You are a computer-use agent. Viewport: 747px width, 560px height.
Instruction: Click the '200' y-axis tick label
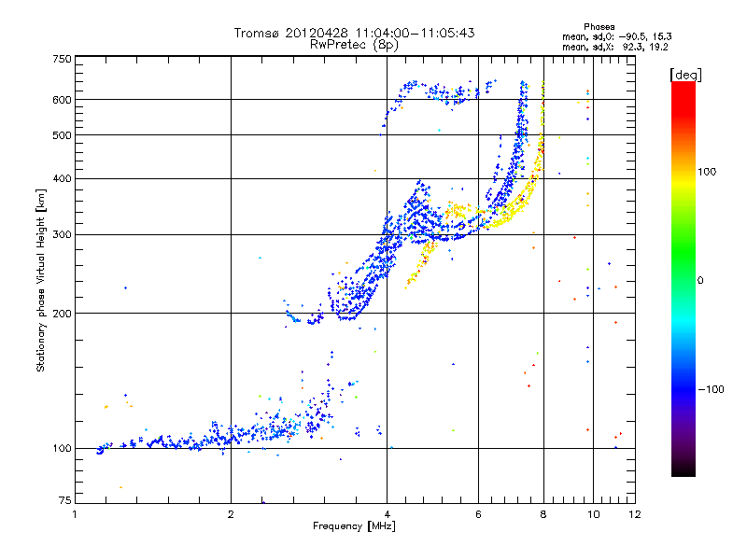(x=62, y=314)
